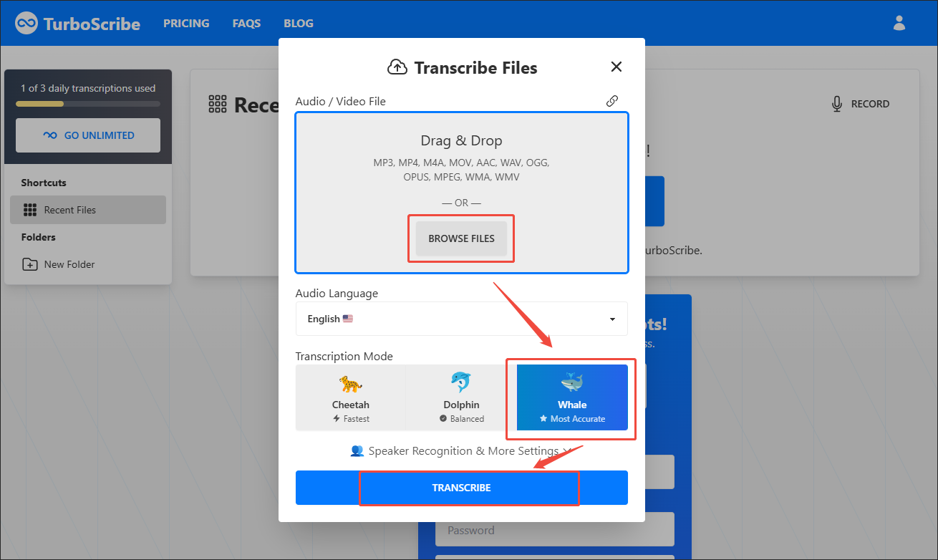The width and height of the screenshot is (938, 560).
Task: Click the Go Unlimited button
Action: [x=88, y=135]
